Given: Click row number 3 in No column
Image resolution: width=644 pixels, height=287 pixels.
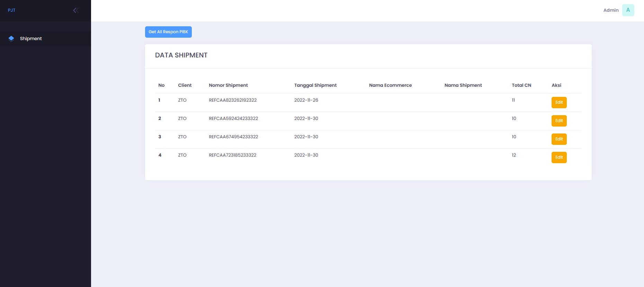Looking at the screenshot, I should [160, 137].
